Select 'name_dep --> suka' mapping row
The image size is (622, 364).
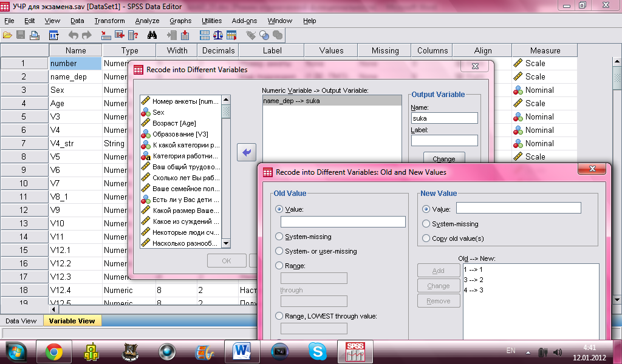click(332, 101)
